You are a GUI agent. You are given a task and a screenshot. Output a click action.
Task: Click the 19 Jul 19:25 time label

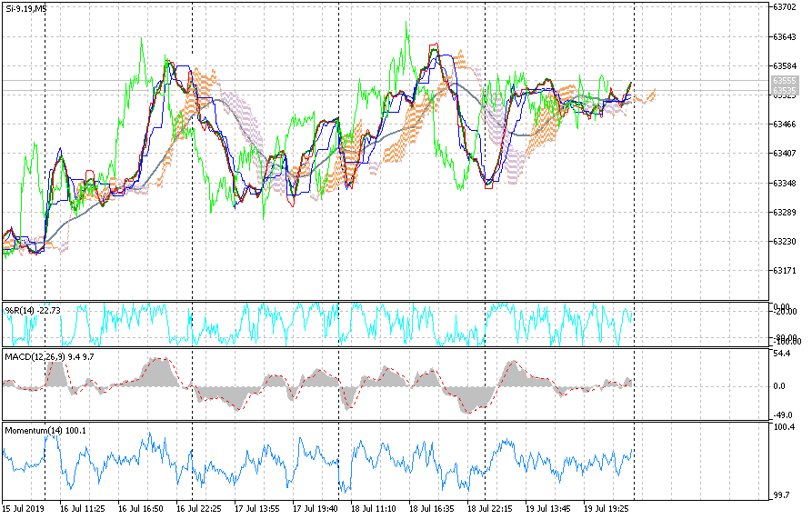click(x=606, y=510)
